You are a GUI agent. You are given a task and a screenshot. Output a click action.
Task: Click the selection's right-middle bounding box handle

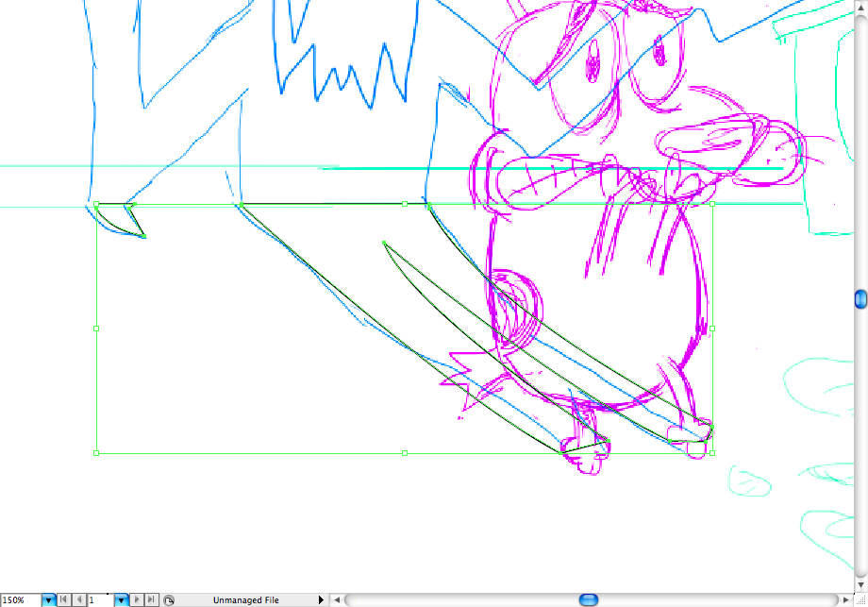pyautogui.click(x=712, y=329)
